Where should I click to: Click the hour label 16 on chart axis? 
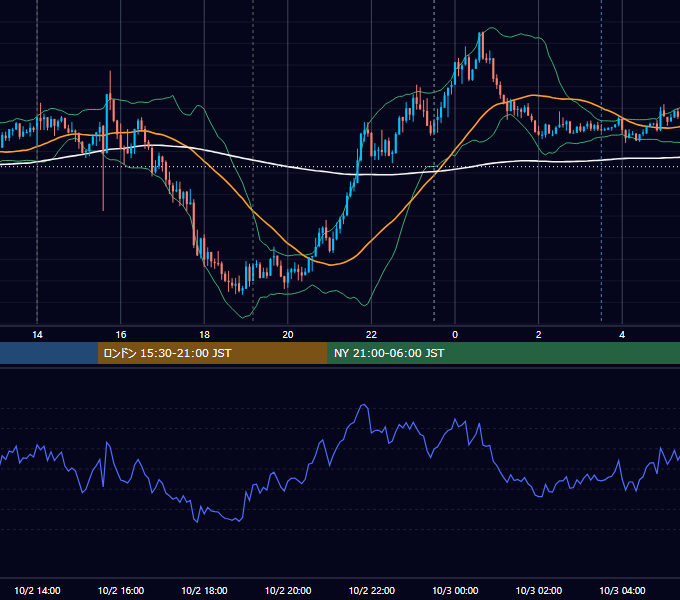[x=121, y=335]
